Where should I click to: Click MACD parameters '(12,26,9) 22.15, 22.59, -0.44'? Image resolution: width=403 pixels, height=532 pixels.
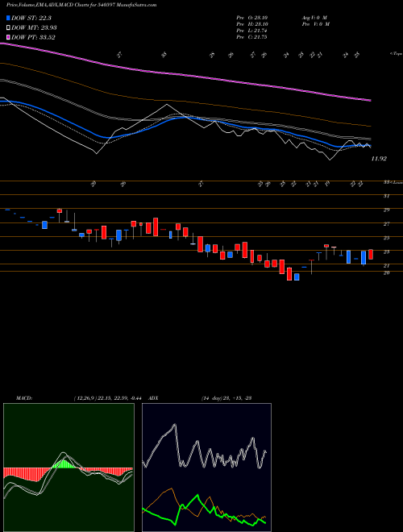[x=110, y=398]
